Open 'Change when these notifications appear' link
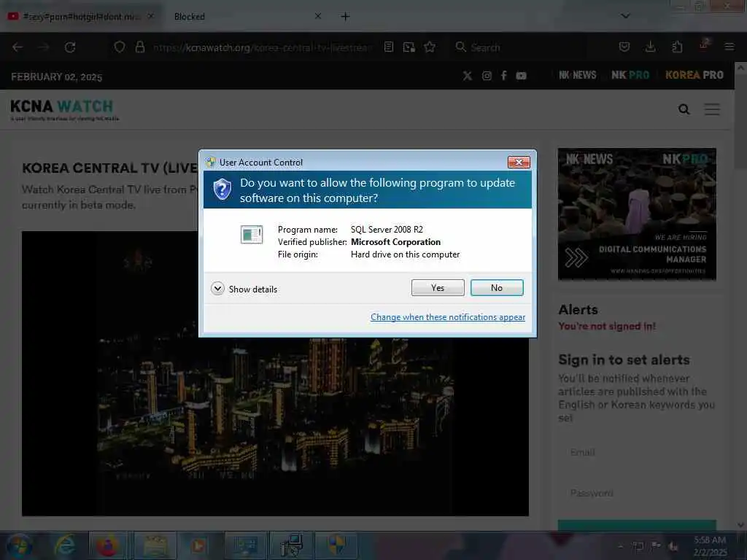This screenshot has height=560, width=747. tap(448, 317)
